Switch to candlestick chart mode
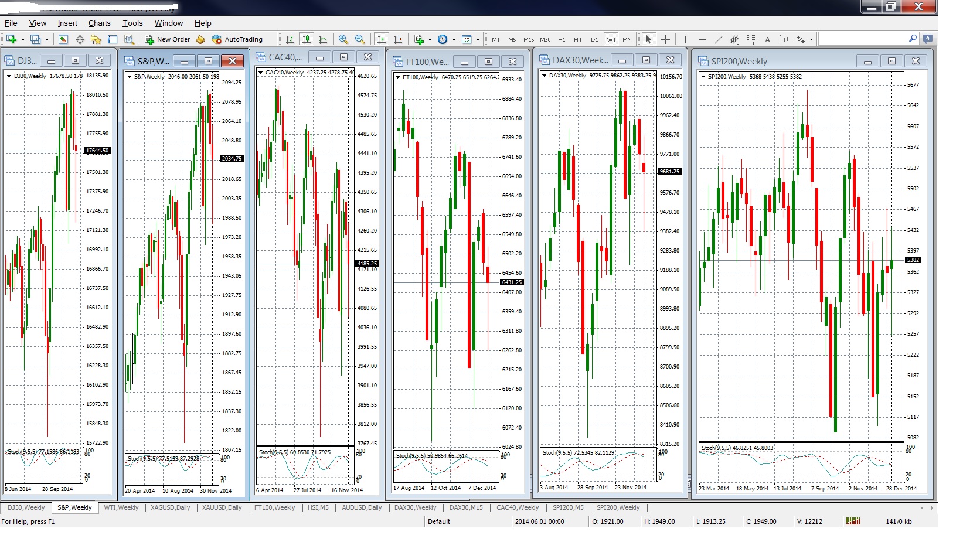The height and width of the screenshot is (559, 980). (306, 39)
